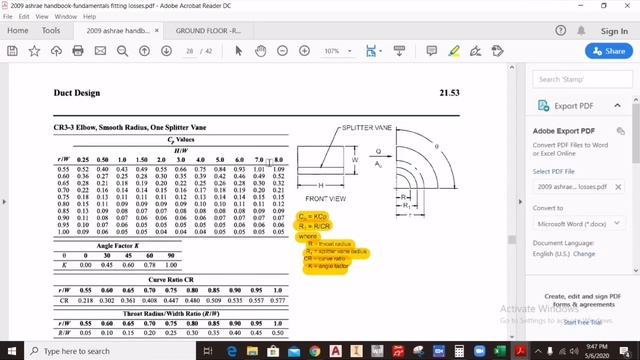Open the Window menu
This screenshot has width=640, height=360.
[x=65, y=17]
